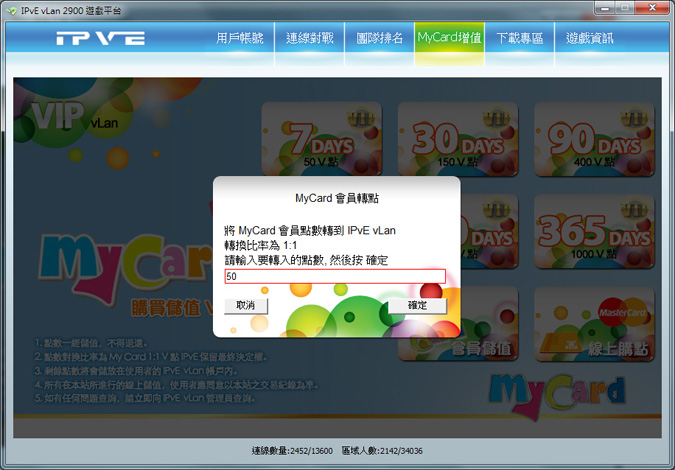Maximize the IPvE vLan window
The width and height of the screenshot is (675, 470).
pos(625,8)
